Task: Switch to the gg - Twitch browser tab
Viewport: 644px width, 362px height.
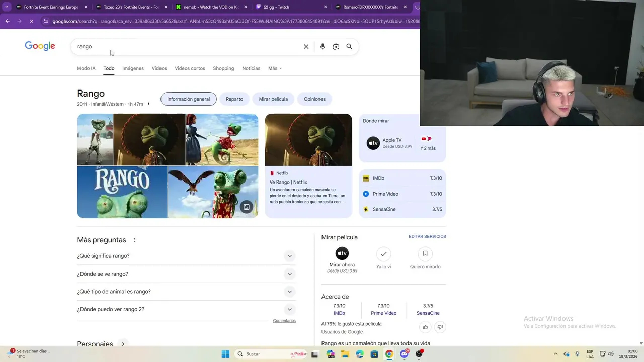Action: pyautogui.click(x=292, y=7)
